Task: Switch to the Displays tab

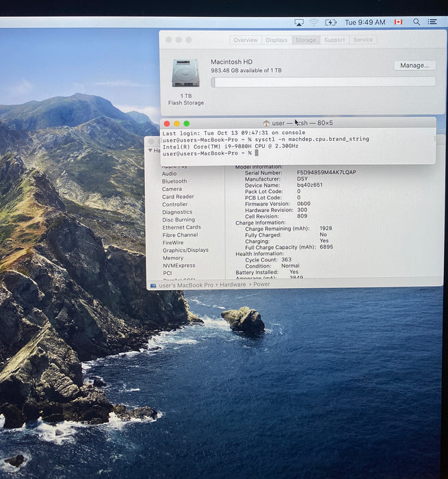Action: (276, 40)
